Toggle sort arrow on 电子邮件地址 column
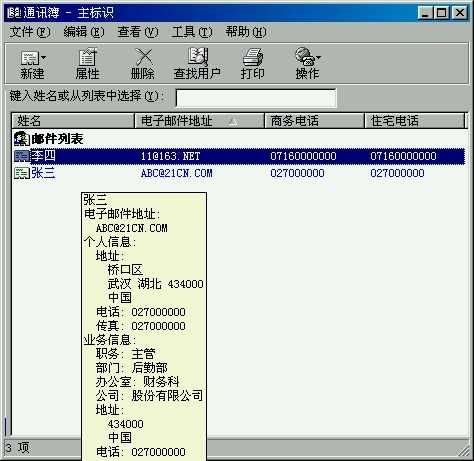 coord(233,121)
